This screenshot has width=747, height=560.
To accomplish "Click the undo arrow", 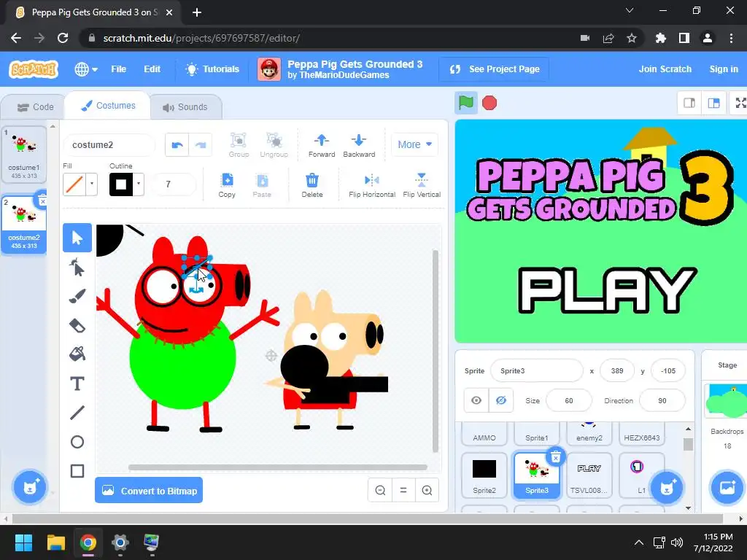I will [177, 145].
